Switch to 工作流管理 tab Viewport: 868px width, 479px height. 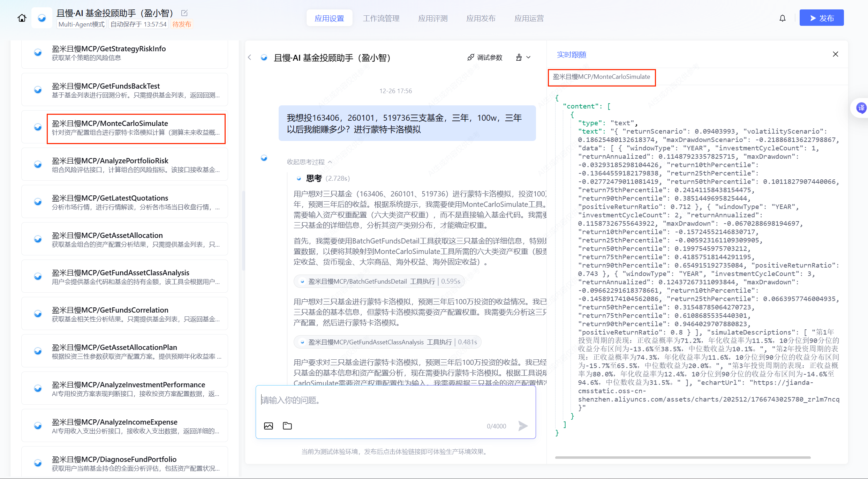pyautogui.click(x=381, y=18)
